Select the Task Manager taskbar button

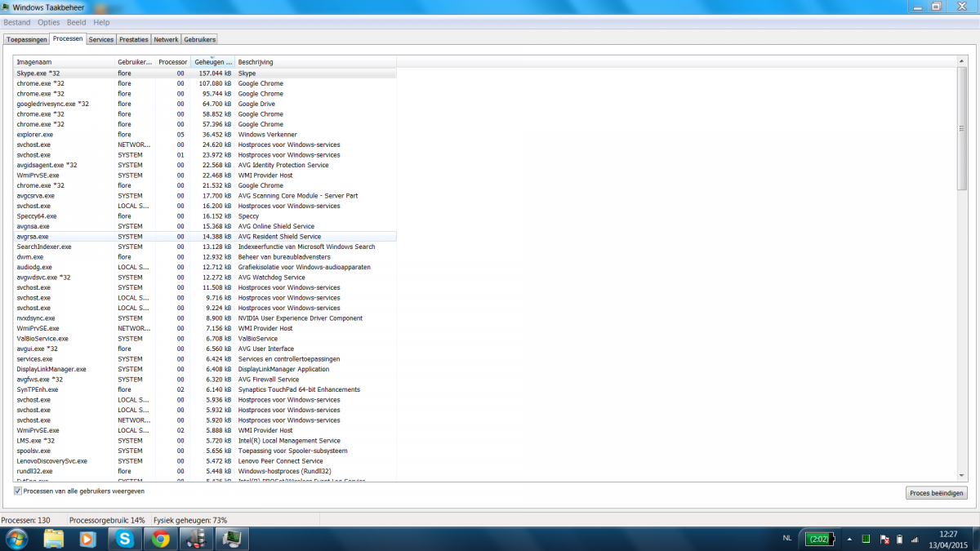point(232,539)
